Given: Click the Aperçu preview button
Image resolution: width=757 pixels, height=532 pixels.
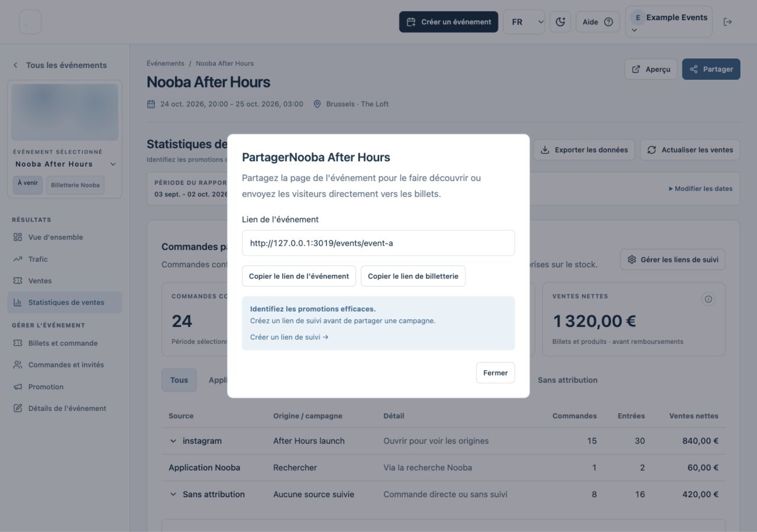Looking at the screenshot, I should coord(651,69).
